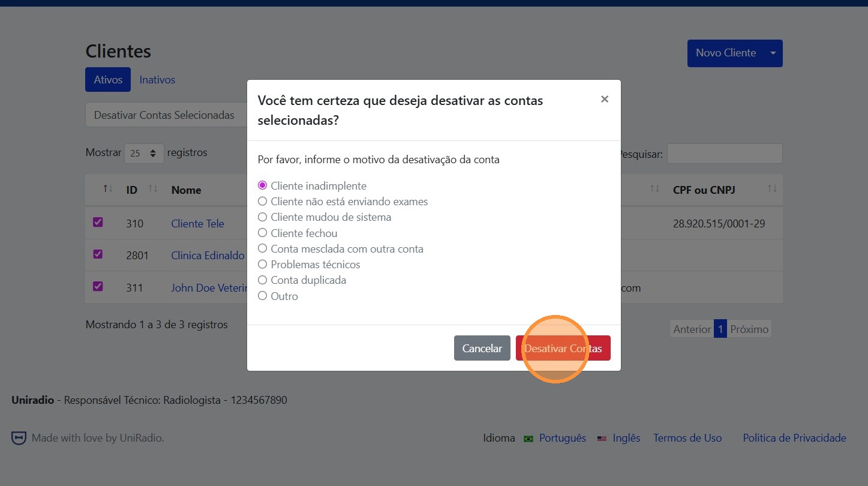868x486 pixels.
Task: Confirm with the red Desativar Contas button
Action: pos(563,348)
